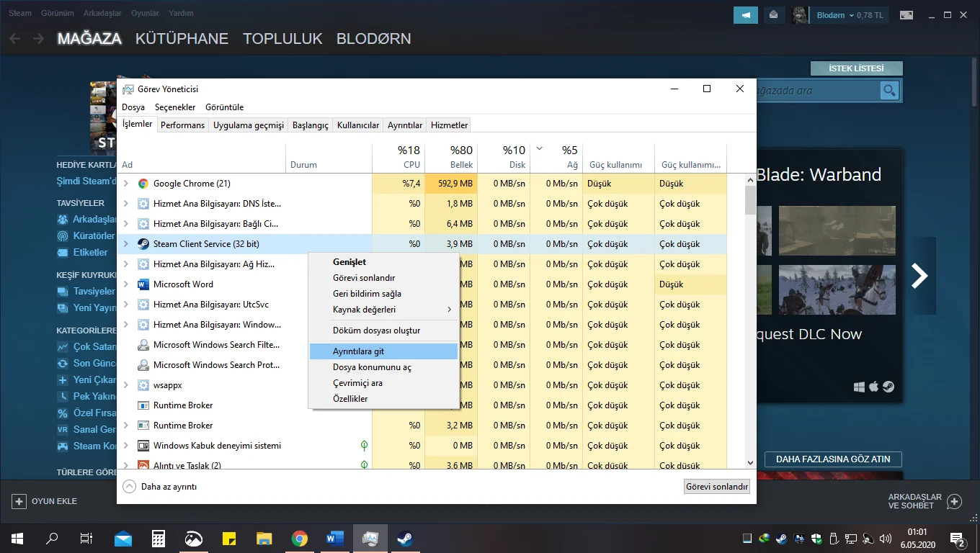Screen dimensions: 980x553
Task: Click the Microsoft Word taskbar icon
Action: (335, 538)
